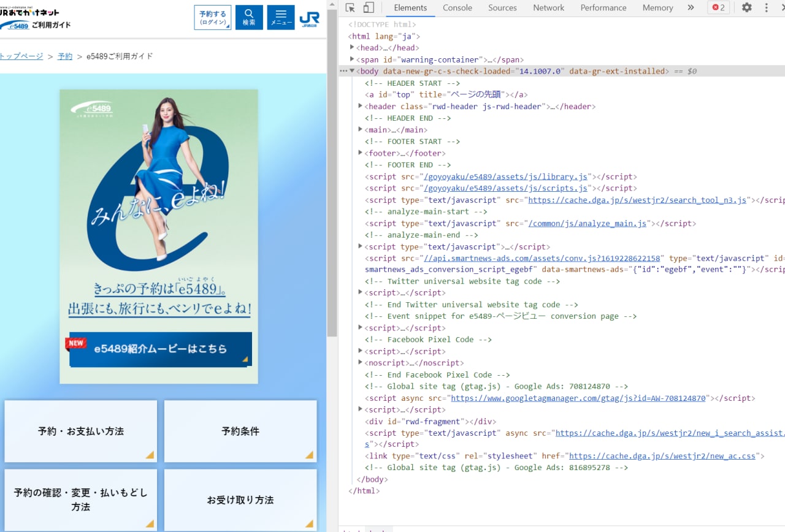Viewport: 785px width, 532px height.
Task: Open the new_i_search_assist script link
Action: point(670,433)
